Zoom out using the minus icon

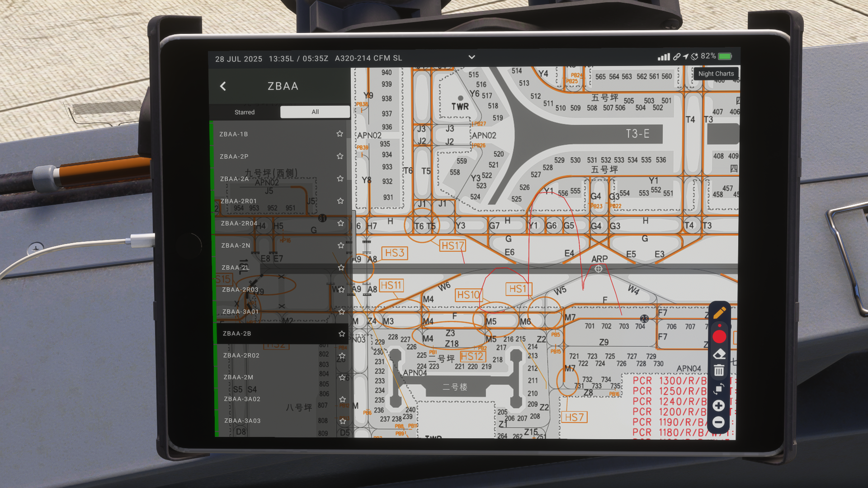click(719, 422)
